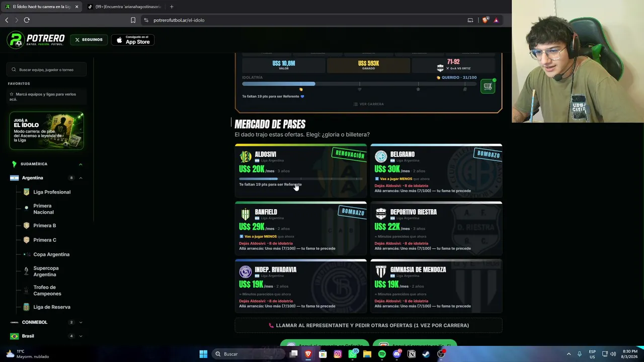Image resolution: width=644 pixels, height=362 pixels.
Task: Click the Idolatría progress bar
Action: 359,84
